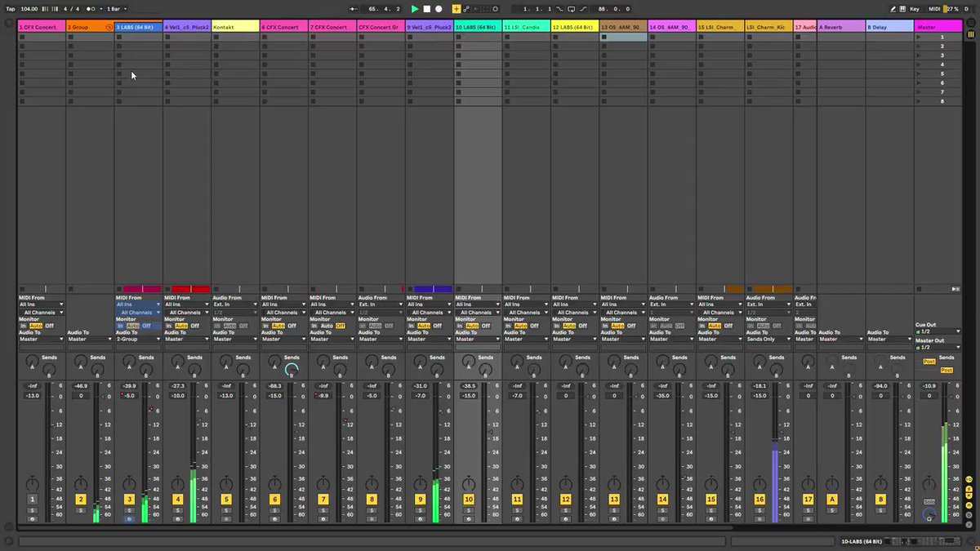The width and height of the screenshot is (980, 551).
Task: Toggle the Key map mode switch
Action: [914, 9]
